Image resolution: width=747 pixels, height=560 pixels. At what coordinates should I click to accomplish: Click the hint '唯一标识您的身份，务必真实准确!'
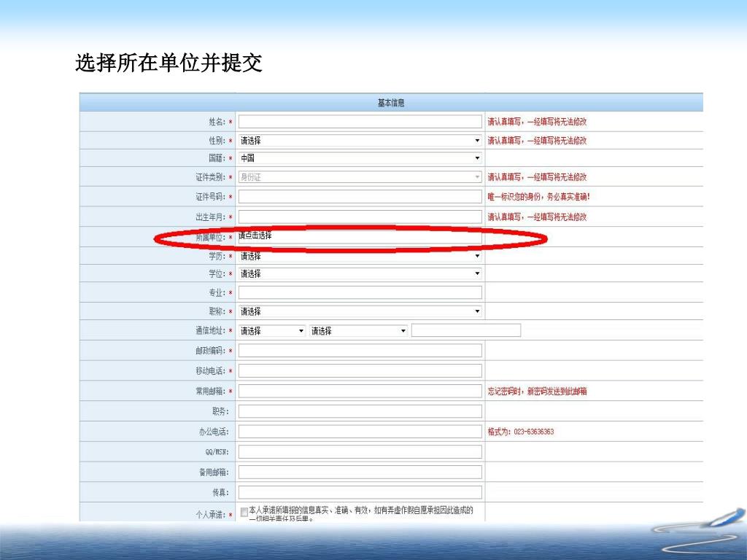click(539, 197)
